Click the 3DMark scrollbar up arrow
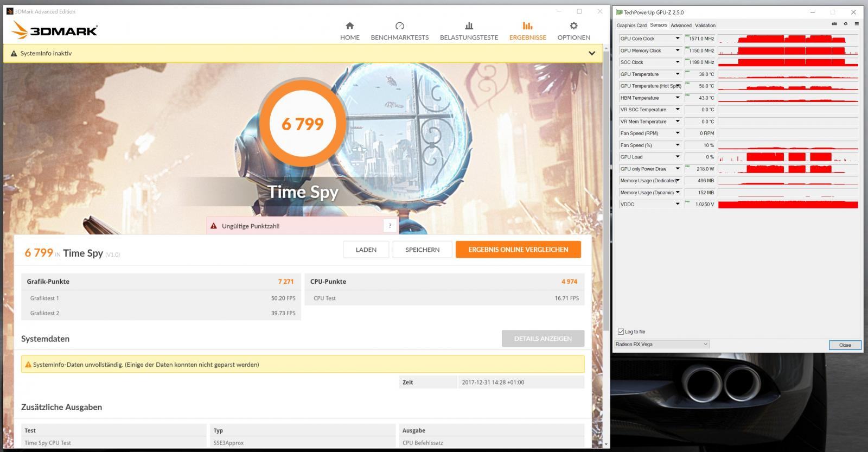The width and height of the screenshot is (868, 452). tap(606, 48)
